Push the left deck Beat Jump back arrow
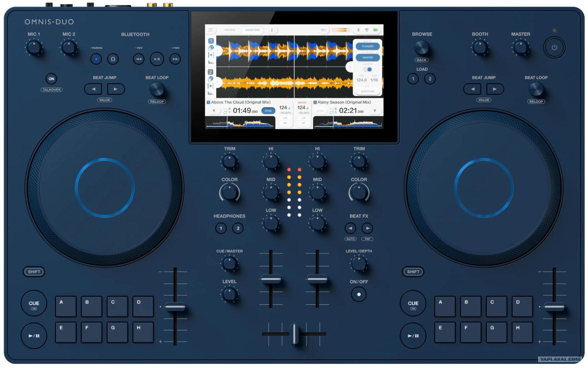Screen dimensions: 588x368 93,89
